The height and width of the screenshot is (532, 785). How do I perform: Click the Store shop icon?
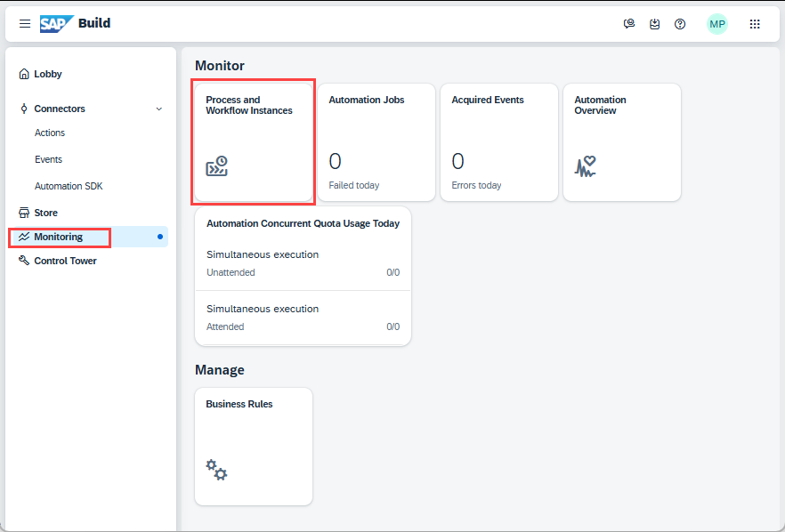pos(23,213)
